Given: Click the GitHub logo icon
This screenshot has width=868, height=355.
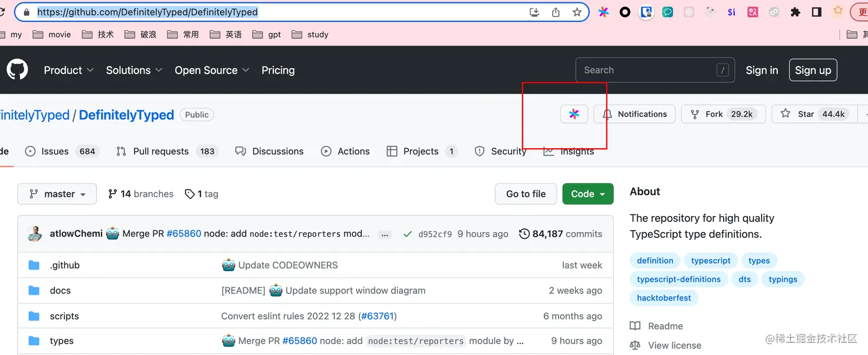Looking at the screenshot, I should (17, 70).
